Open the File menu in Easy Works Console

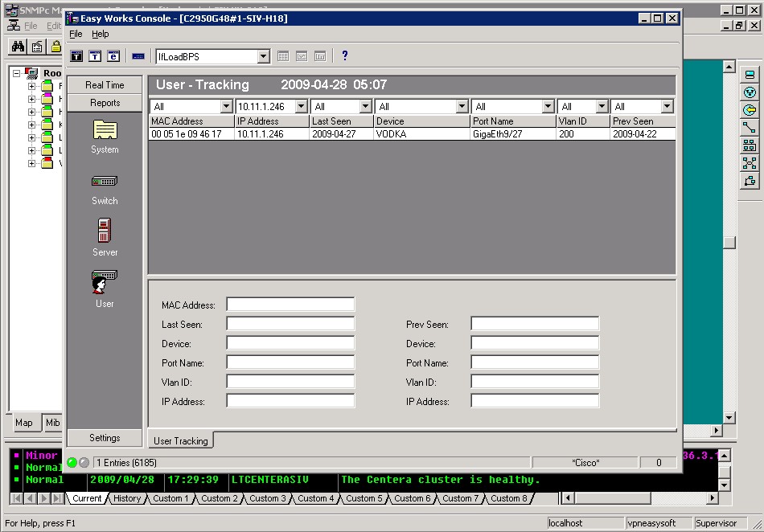(x=76, y=34)
